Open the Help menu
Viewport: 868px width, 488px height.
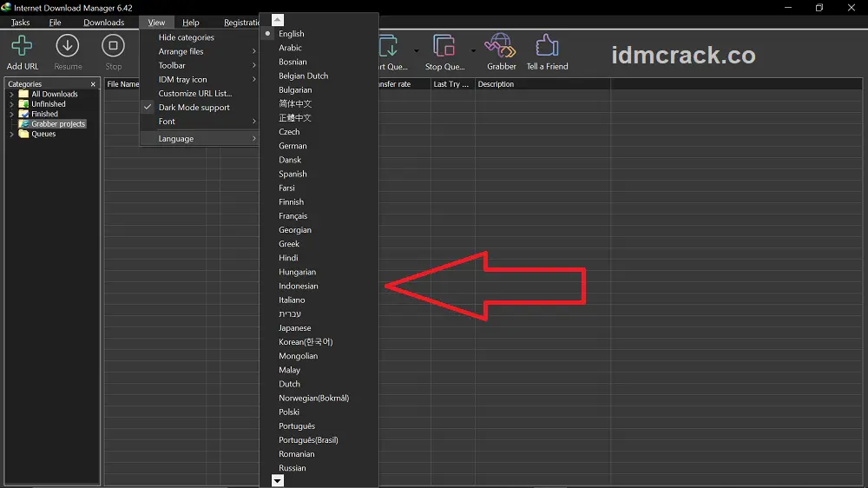(x=190, y=23)
